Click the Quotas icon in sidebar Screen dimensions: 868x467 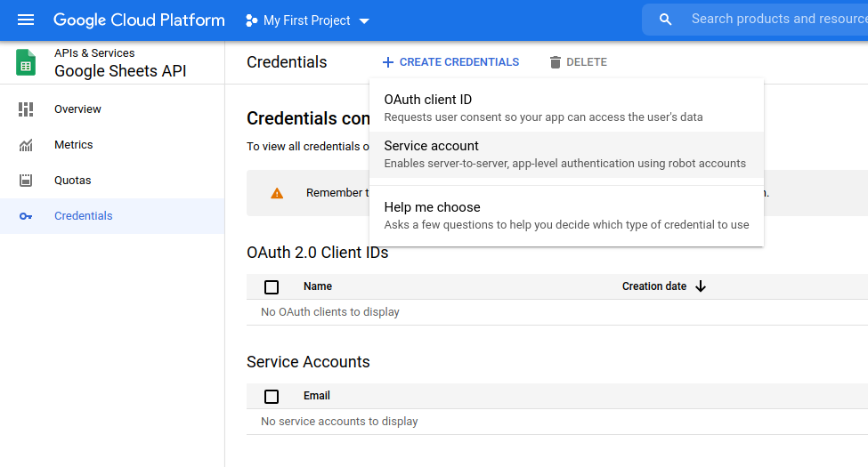26,181
